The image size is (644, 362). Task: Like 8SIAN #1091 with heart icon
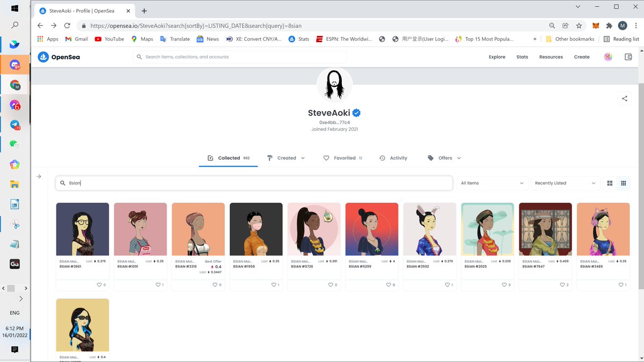(x=157, y=285)
